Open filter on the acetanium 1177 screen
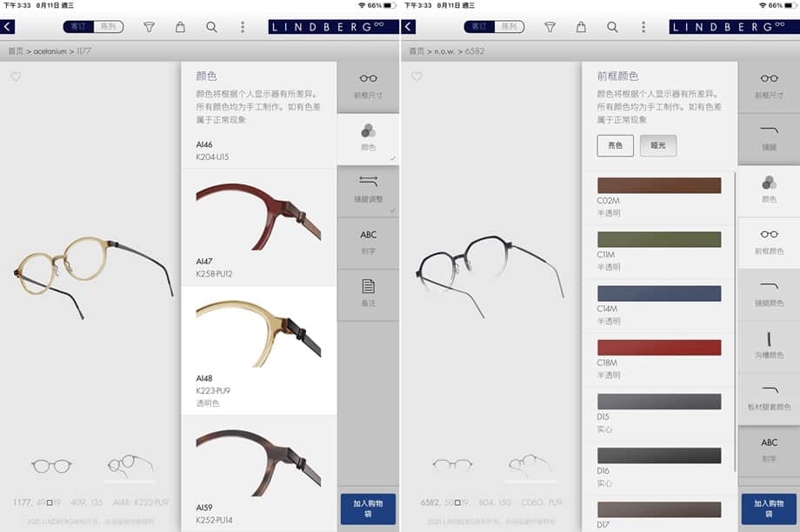 (149, 27)
